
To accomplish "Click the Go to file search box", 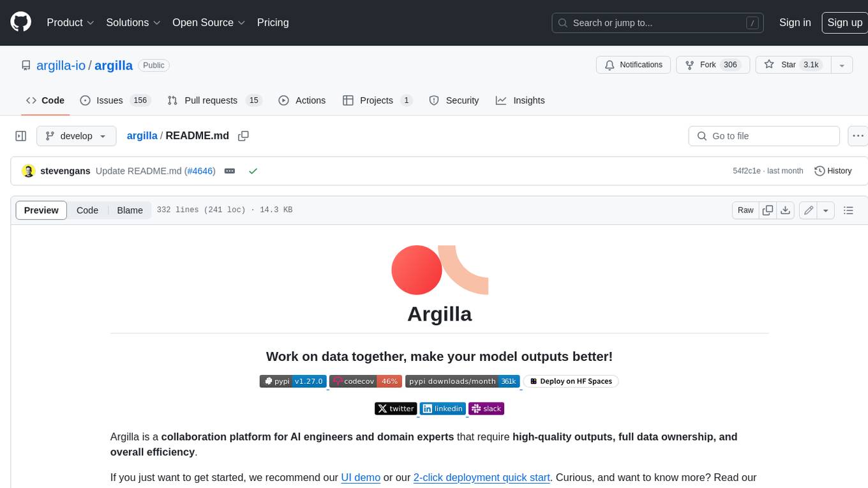I will [x=764, y=136].
